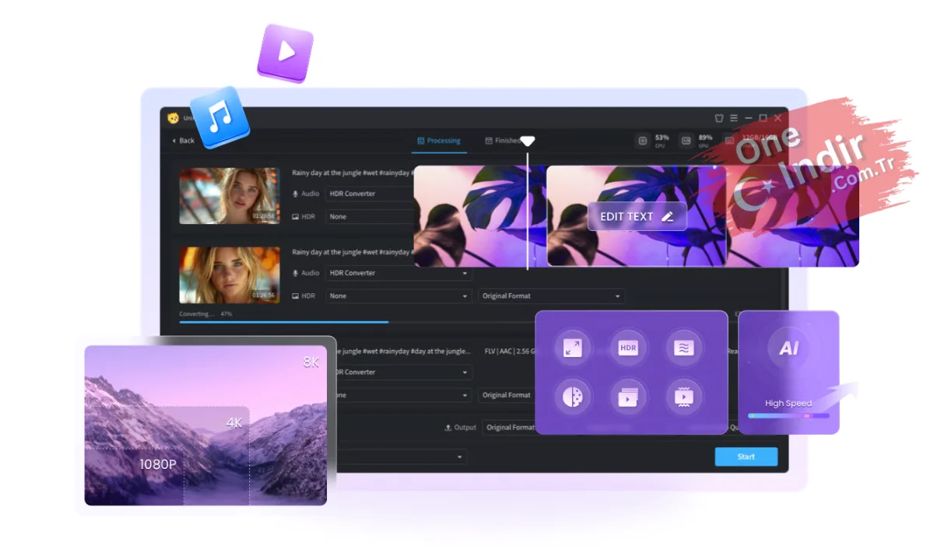Expand second video's Original Format dropdown
The width and height of the screenshot is (934, 560).
(551, 296)
